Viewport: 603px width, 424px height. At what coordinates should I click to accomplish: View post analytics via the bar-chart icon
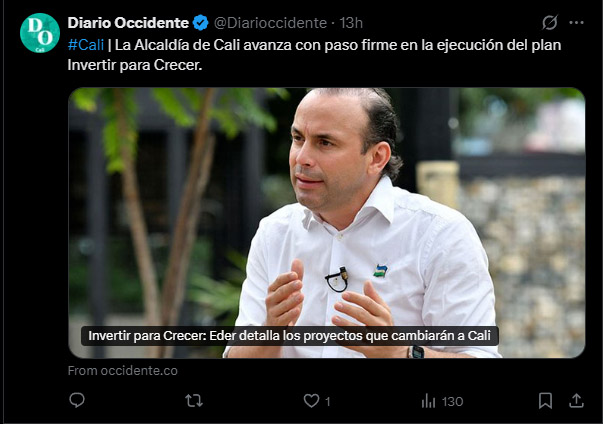point(428,401)
